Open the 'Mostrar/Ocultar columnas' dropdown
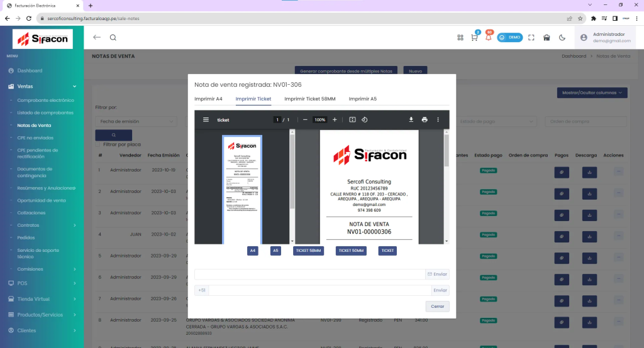This screenshot has width=644, height=348. [x=592, y=93]
